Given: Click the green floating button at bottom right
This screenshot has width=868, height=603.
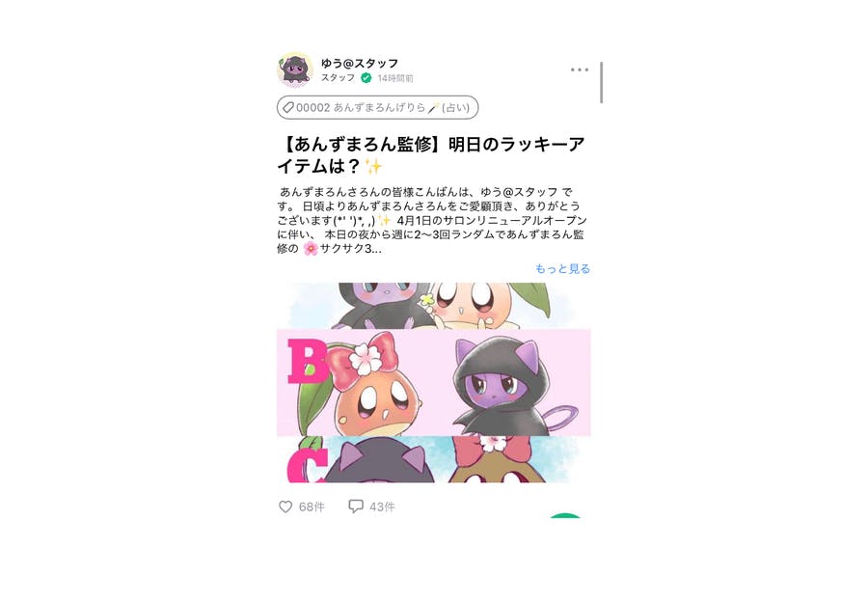Looking at the screenshot, I should (x=564, y=515).
